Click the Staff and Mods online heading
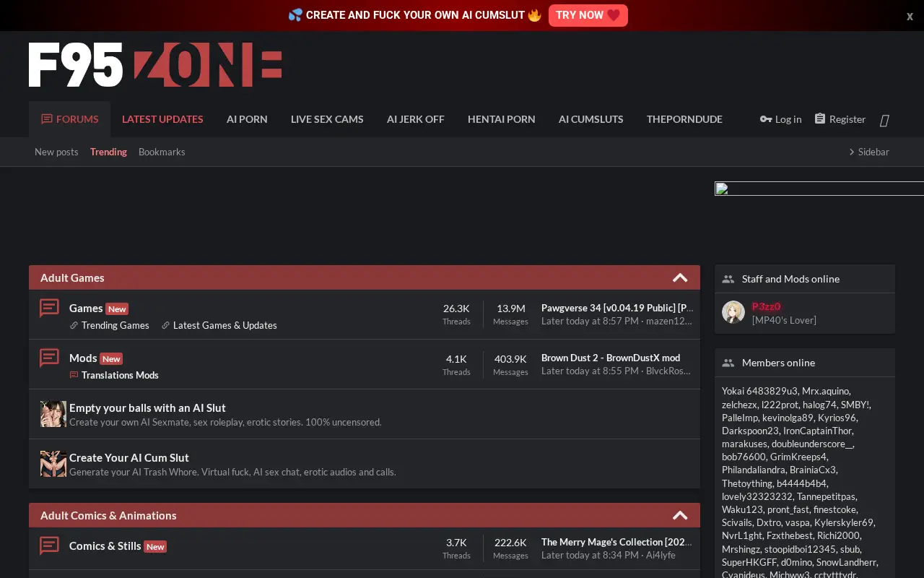This screenshot has width=924, height=578. [x=790, y=279]
